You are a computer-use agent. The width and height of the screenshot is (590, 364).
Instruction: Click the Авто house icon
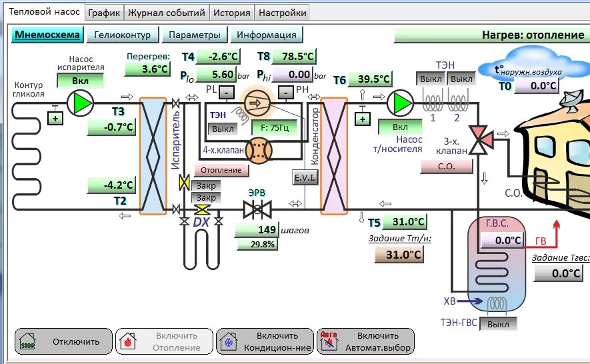point(329,341)
